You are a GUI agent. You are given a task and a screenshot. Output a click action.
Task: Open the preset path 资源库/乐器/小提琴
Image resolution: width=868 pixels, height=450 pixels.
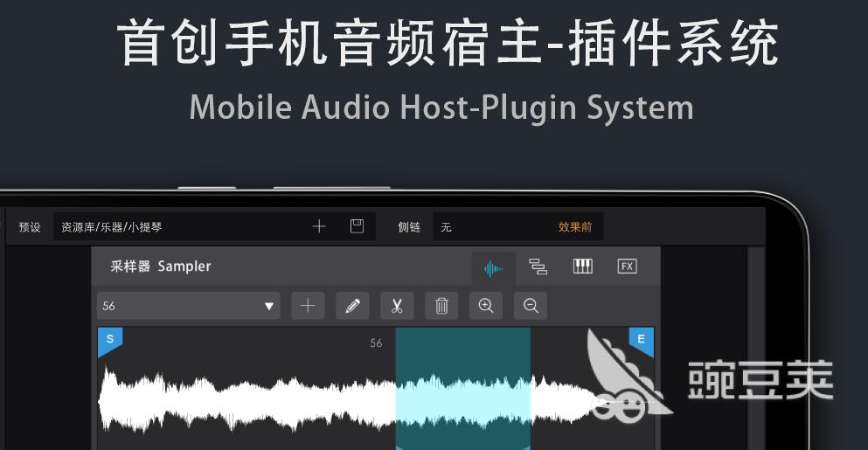pos(175,227)
